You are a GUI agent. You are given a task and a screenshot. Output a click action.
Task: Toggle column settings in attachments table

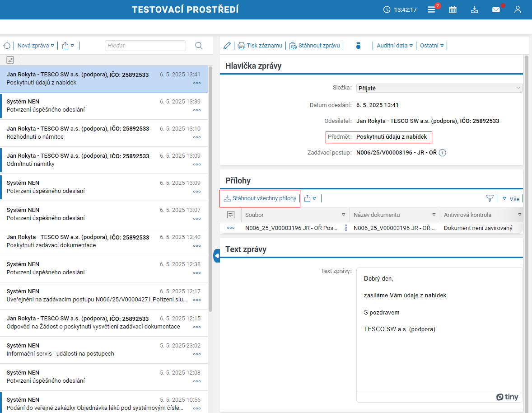click(231, 215)
